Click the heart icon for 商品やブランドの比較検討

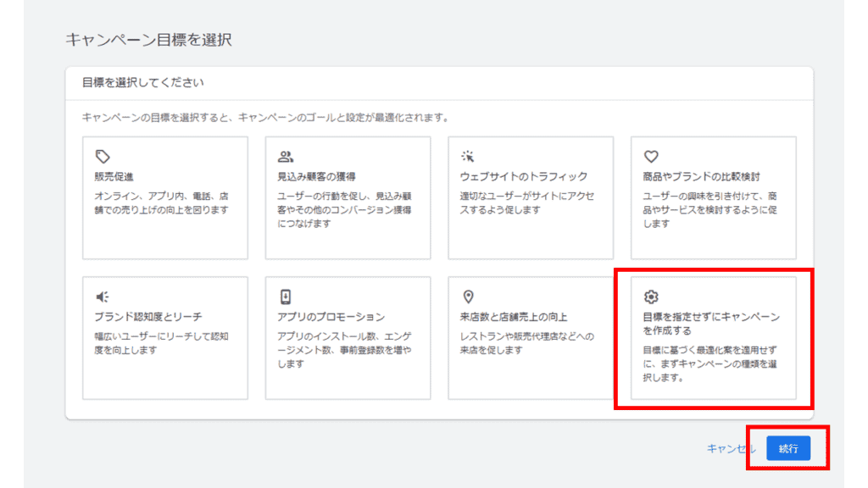coord(651,157)
